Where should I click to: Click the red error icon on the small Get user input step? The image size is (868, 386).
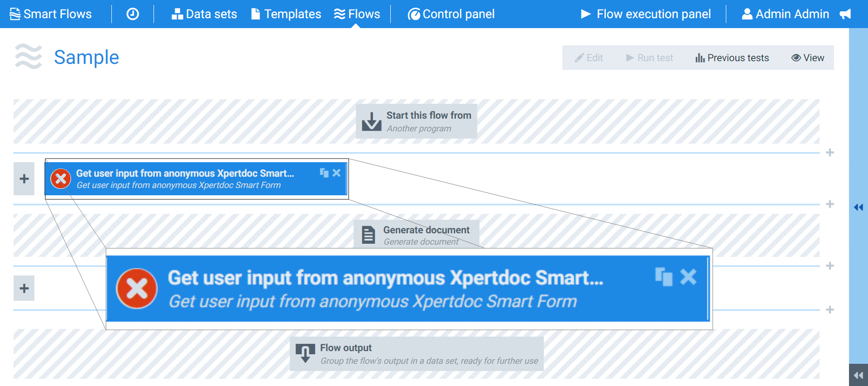click(61, 179)
